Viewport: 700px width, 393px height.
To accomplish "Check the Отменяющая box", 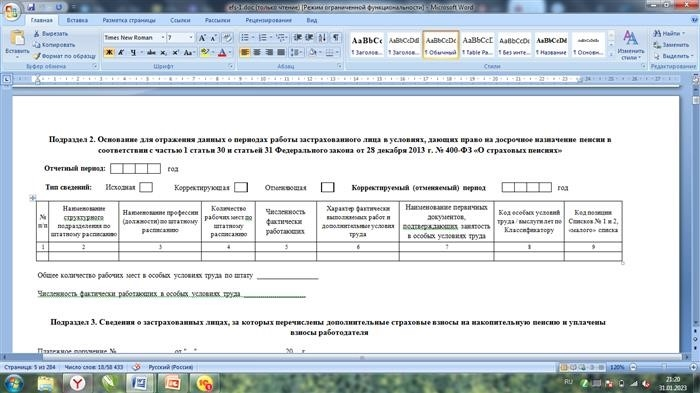I will pyautogui.click(x=328, y=187).
